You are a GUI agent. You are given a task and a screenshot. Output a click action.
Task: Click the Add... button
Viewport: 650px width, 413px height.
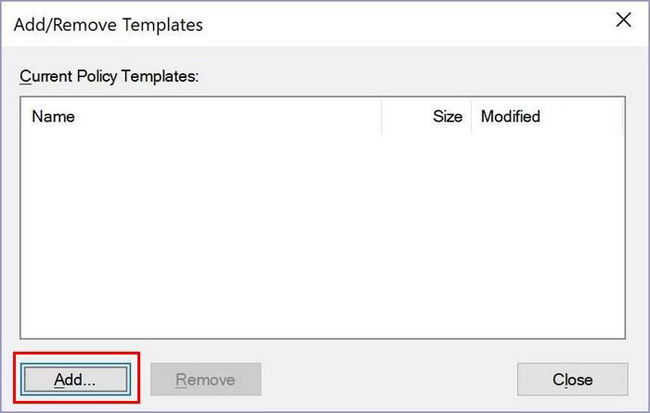[75, 379]
